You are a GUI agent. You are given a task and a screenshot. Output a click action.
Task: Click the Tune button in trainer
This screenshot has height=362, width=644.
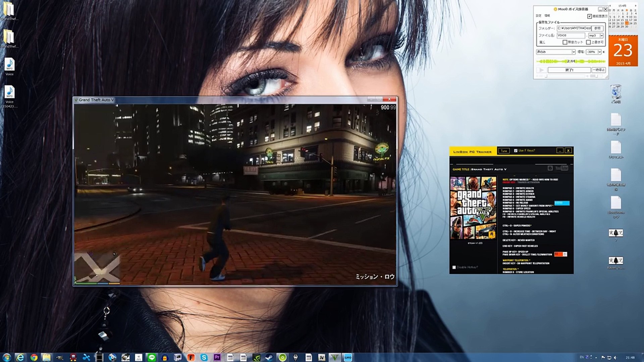point(504,151)
